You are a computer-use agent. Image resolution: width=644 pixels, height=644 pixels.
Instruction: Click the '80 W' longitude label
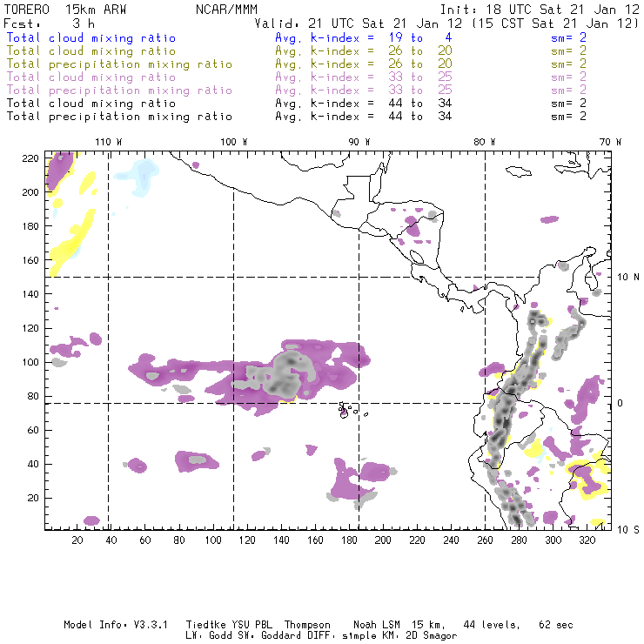tap(485, 142)
